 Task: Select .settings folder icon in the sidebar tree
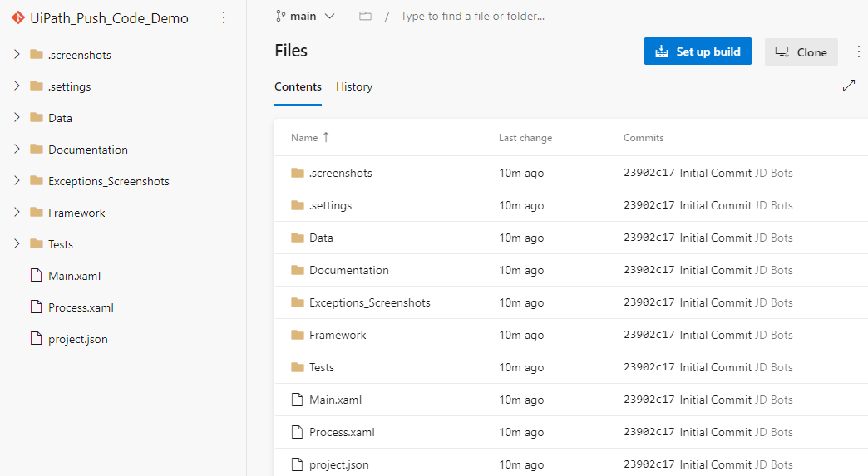click(37, 86)
